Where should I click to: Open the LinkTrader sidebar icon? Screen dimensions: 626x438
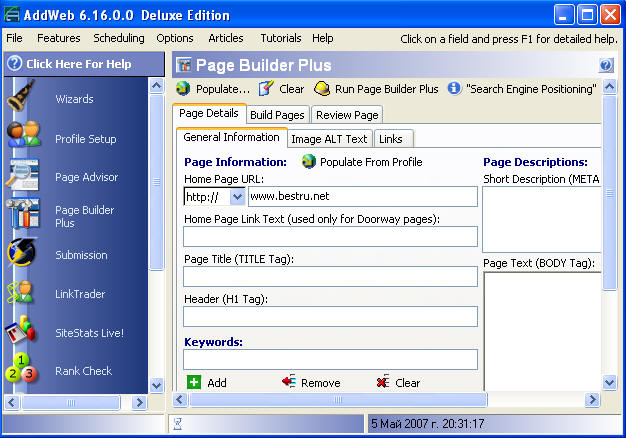pyautogui.click(x=20, y=292)
